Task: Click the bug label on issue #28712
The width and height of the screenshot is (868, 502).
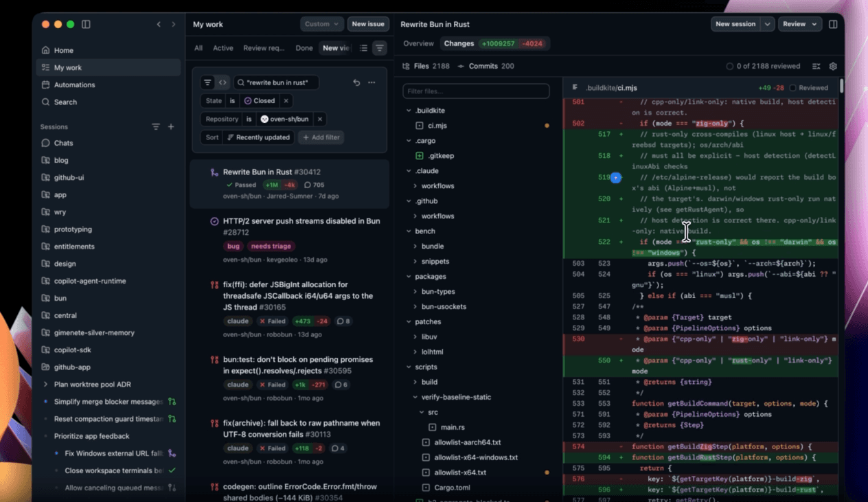Action: 233,246
